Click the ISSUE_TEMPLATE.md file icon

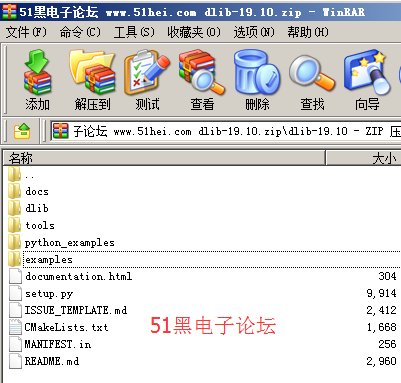(15, 310)
